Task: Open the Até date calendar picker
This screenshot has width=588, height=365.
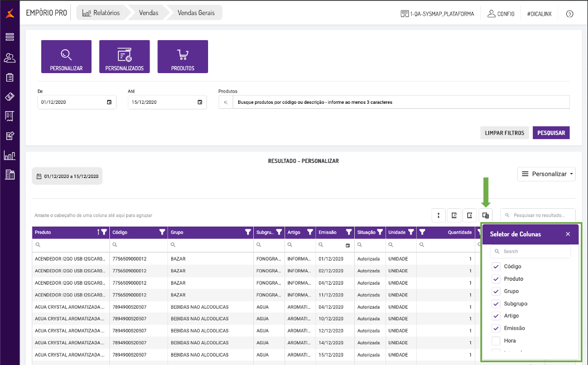Action: coord(200,102)
